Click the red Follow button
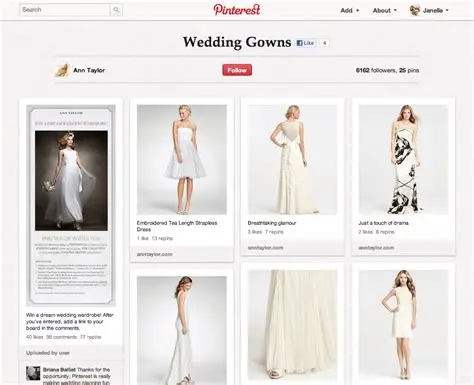This screenshot has height=385, width=474. click(x=237, y=70)
